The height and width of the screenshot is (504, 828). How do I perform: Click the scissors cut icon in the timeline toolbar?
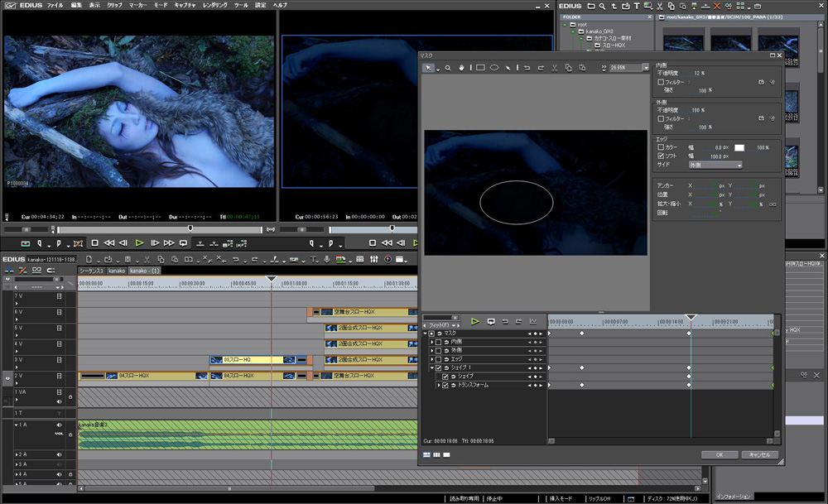point(147,260)
